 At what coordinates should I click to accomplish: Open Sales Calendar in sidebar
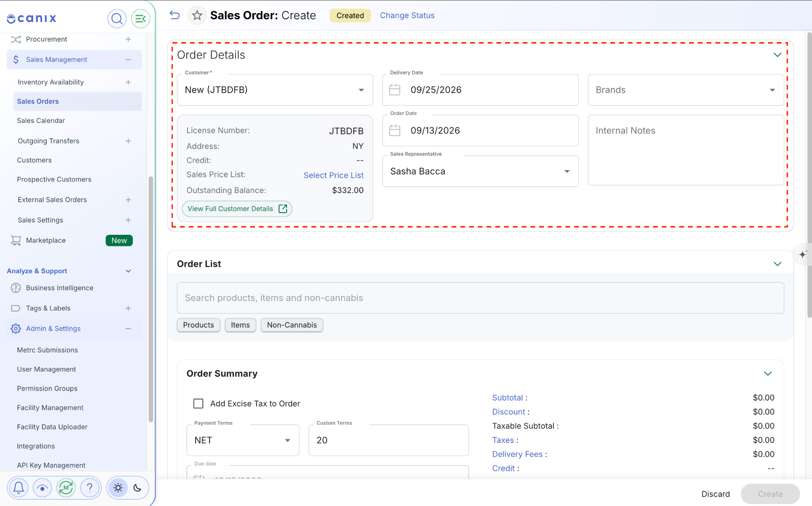click(41, 121)
